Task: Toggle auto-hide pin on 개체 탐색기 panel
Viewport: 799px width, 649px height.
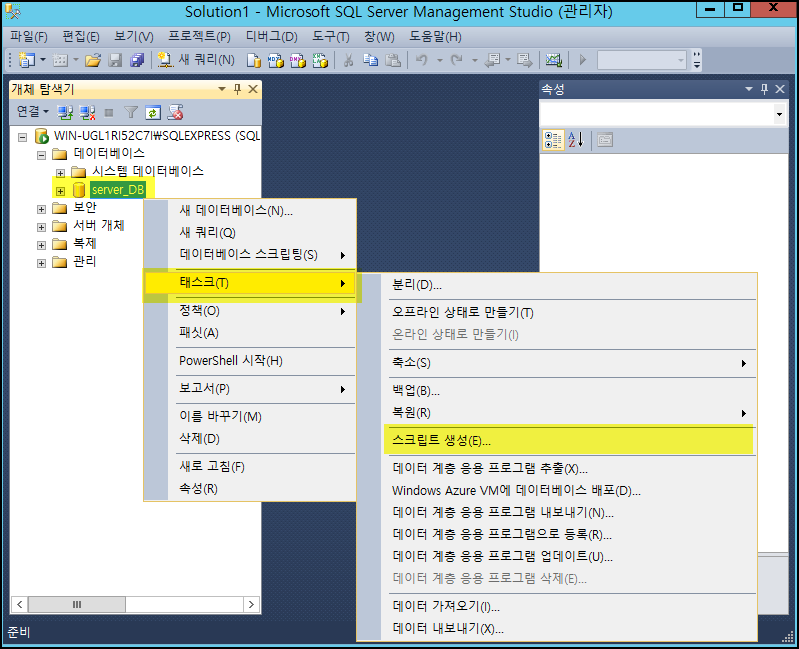Action: pyautogui.click(x=237, y=89)
